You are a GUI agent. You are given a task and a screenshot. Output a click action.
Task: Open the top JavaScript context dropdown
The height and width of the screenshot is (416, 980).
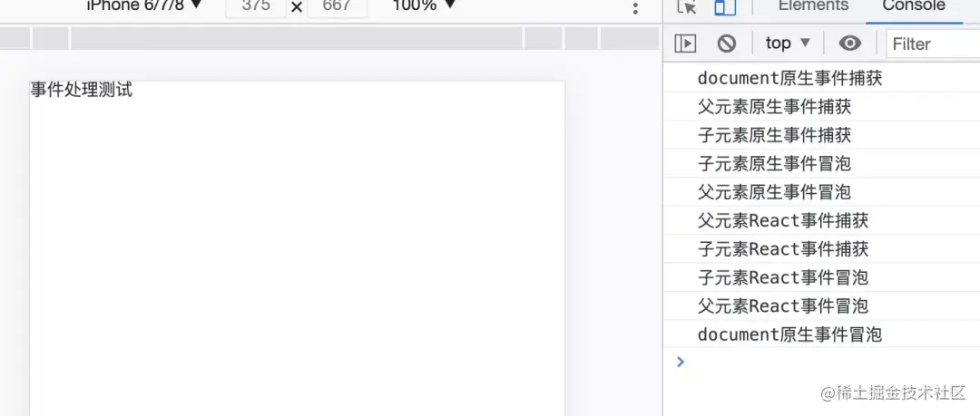pos(789,44)
